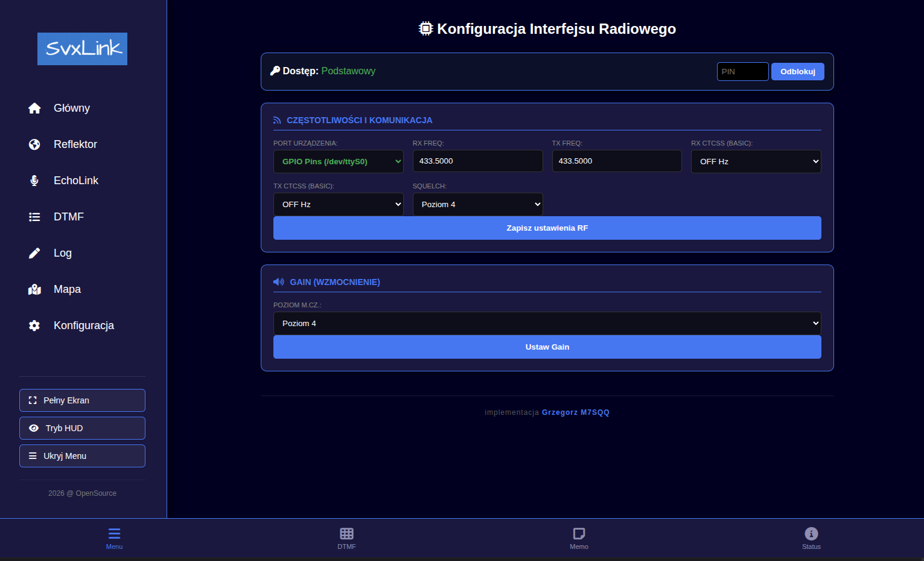924x561 pixels.
Task: Open Status info icon in bottom bar
Action: (x=811, y=534)
